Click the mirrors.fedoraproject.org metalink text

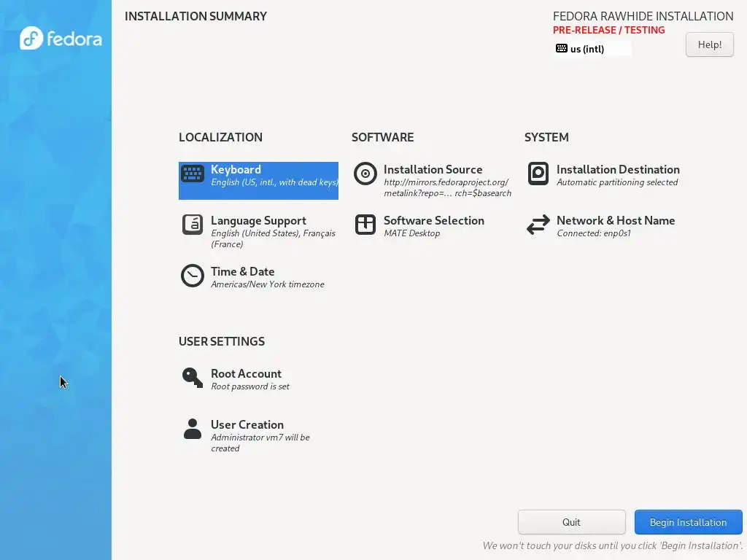click(447, 187)
